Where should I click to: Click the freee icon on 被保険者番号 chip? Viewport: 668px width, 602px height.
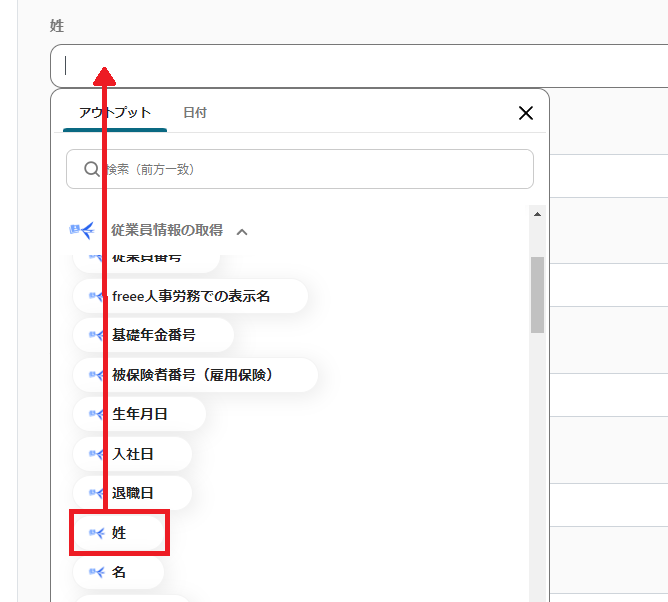(96, 375)
